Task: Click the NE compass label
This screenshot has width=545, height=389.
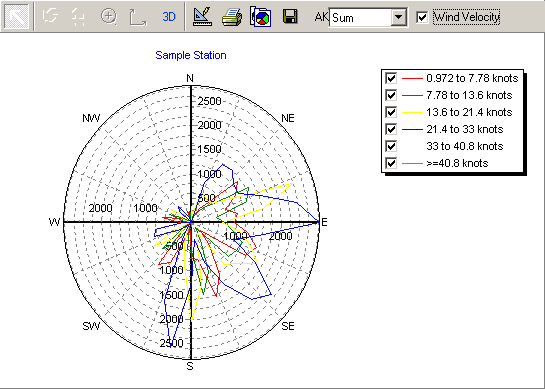Action: tap(288, 118)
